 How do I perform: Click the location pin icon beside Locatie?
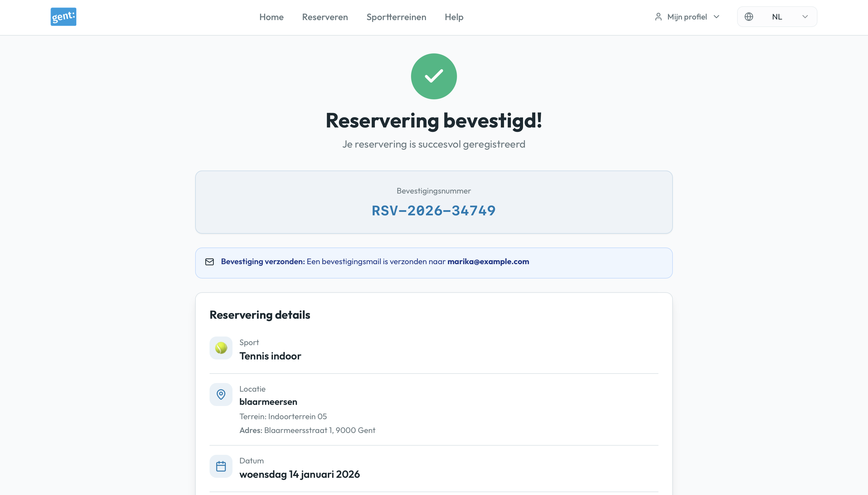221,395
